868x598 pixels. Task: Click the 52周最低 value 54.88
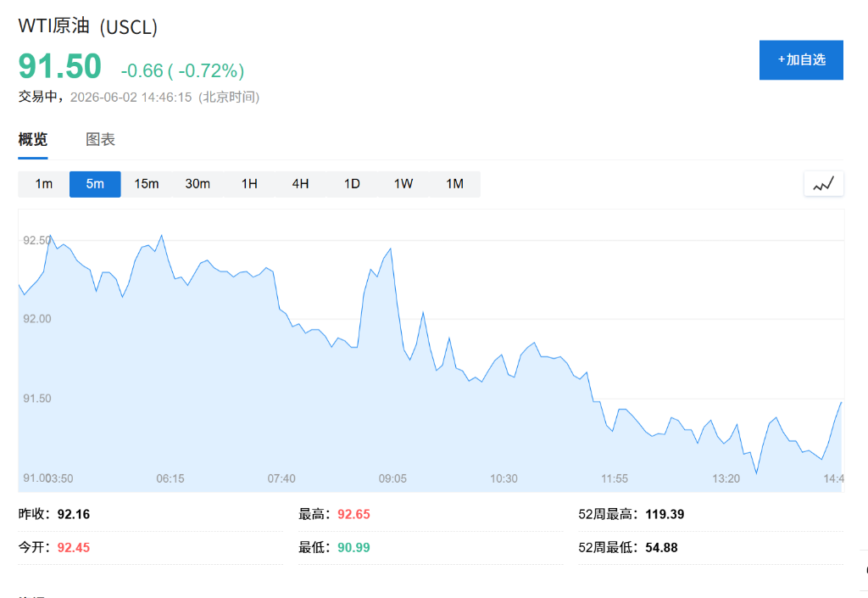(661, 548)
